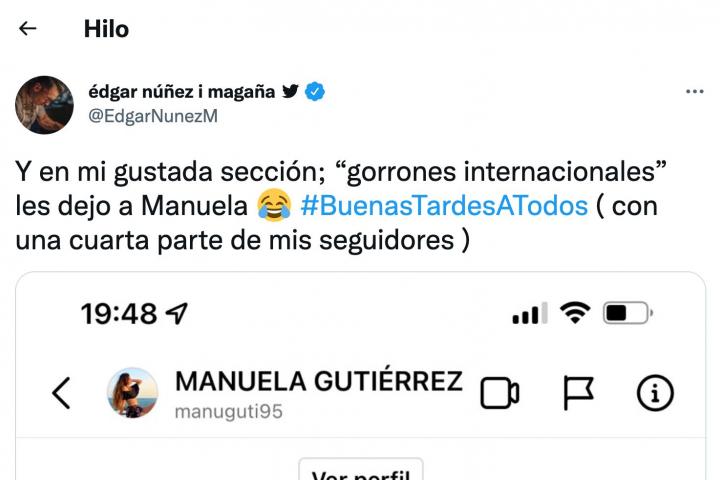
Task: Click the battery icon in the phone status bar
Action: tap(629, 313)
